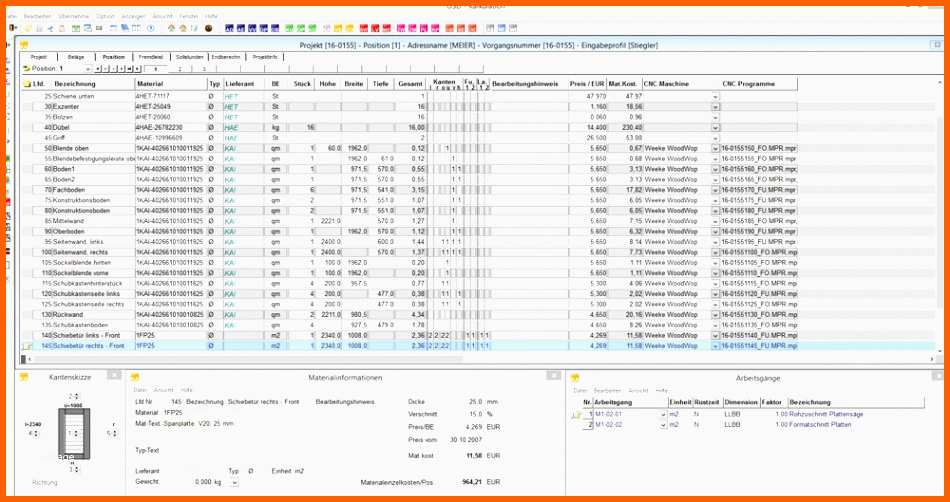Image resolution: width=950 pixels, height=502 pixels.
Task: Open the Option menu
Action: (x=105, y=17)
